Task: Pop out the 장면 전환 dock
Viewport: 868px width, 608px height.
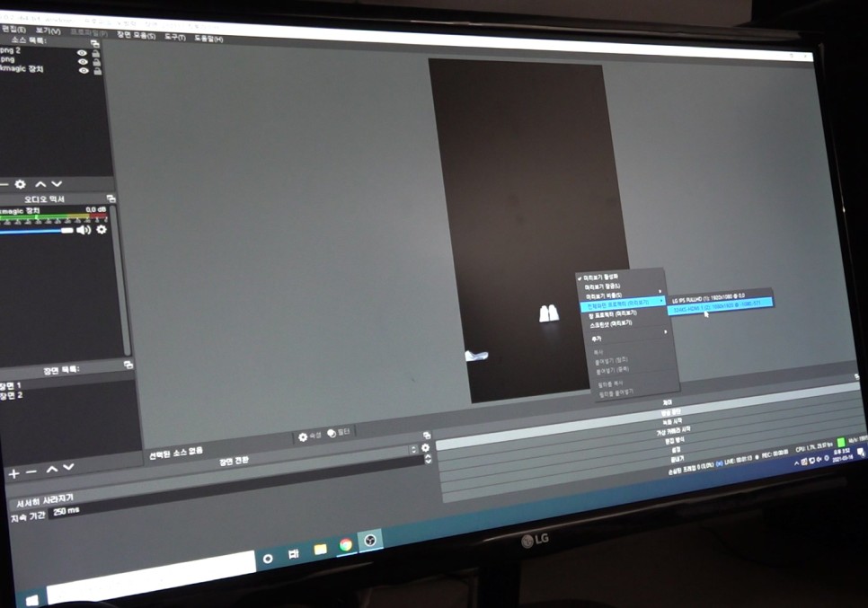Action: tap(427, 436)
